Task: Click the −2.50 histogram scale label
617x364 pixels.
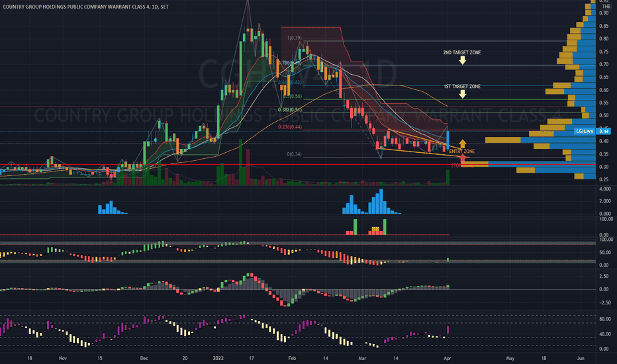Action: 604,302
